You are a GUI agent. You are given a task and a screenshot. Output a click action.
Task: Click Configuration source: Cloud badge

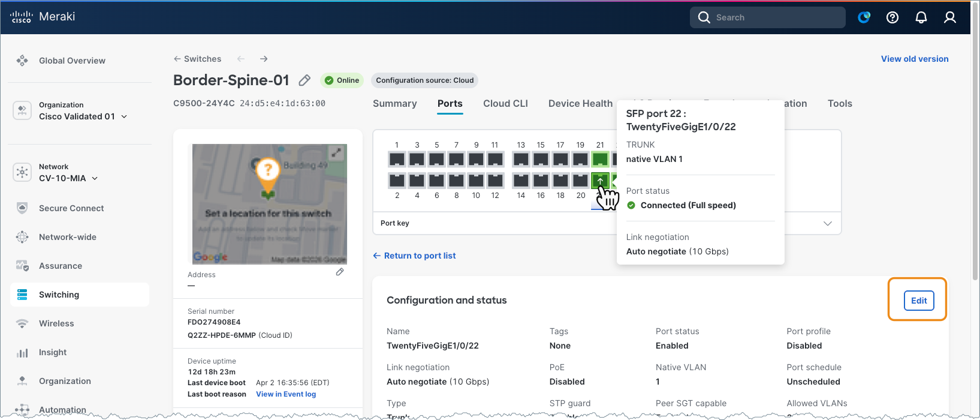point(424,80)
